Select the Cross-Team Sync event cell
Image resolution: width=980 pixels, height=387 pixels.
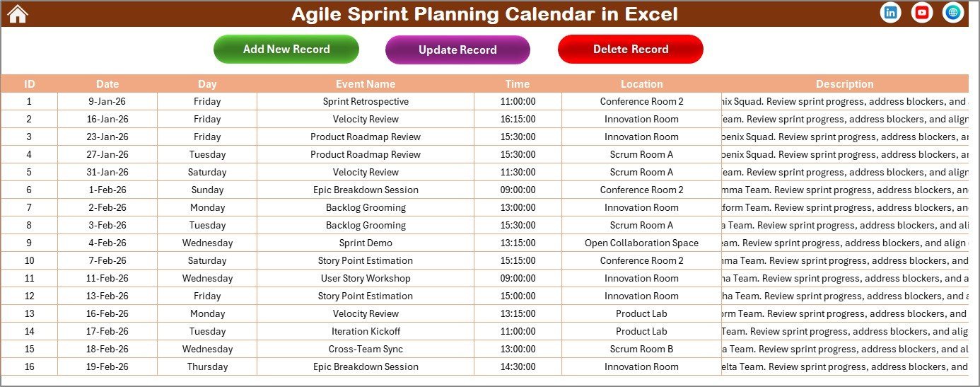(366, 349)
